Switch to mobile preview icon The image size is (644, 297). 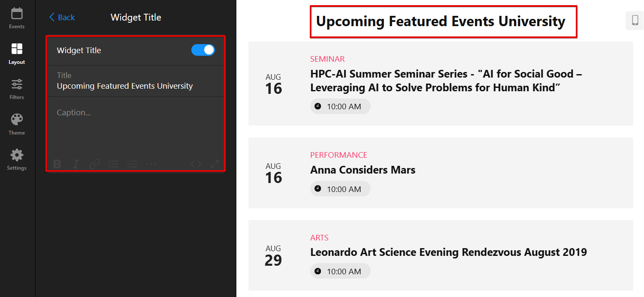click(635, 20)
